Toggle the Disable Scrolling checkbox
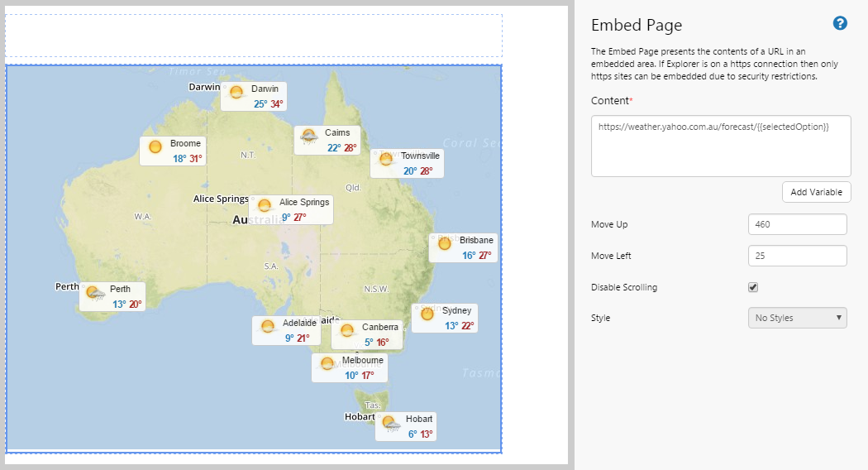Screen dimensions: 868x470 click(x=753, y=287)
